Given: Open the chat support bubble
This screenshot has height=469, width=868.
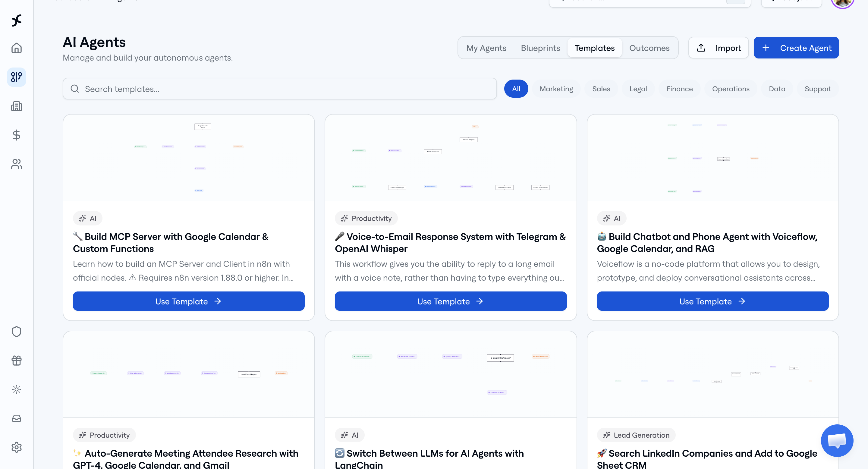Looking at the screenshot, I should [x=837, y=441].
